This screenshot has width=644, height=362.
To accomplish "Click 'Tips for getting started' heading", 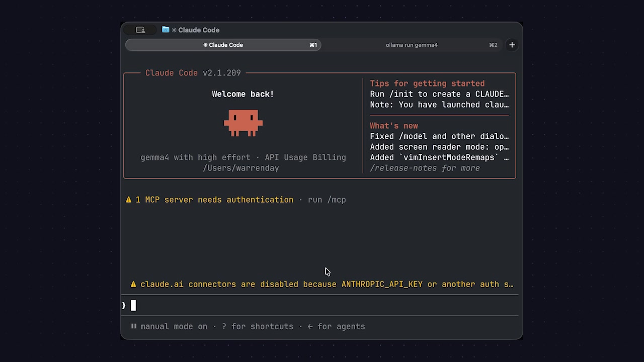I will click(428, 83).
